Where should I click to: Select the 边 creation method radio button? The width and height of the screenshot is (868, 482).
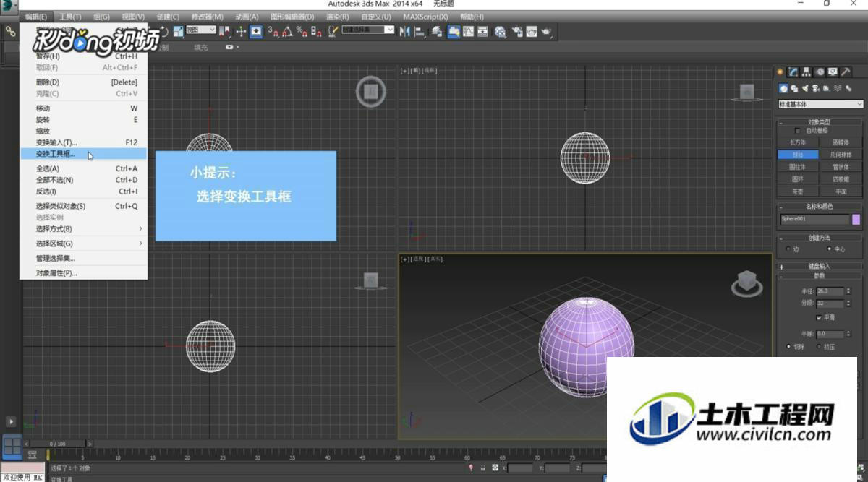(x=788, y=249)
